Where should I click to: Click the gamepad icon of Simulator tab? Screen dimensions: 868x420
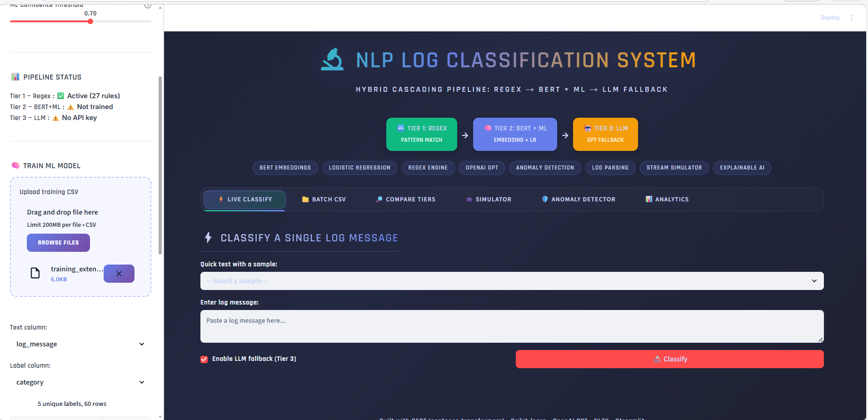pos(469,200)
